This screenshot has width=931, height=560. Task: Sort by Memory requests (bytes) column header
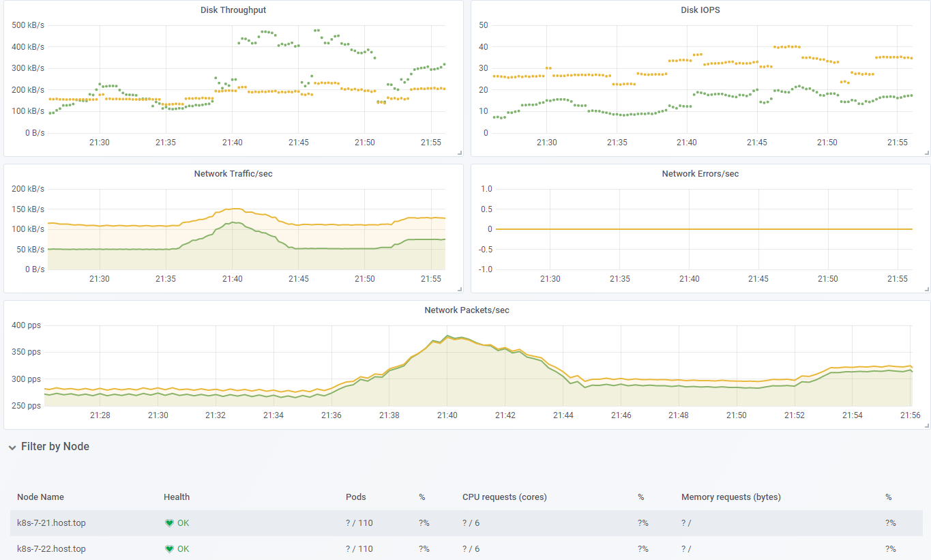[731, 497]
